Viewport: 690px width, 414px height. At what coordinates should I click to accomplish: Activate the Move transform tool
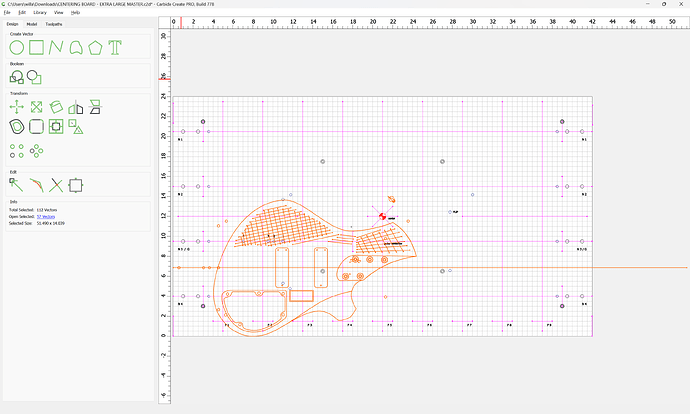(x=17, y=107)
